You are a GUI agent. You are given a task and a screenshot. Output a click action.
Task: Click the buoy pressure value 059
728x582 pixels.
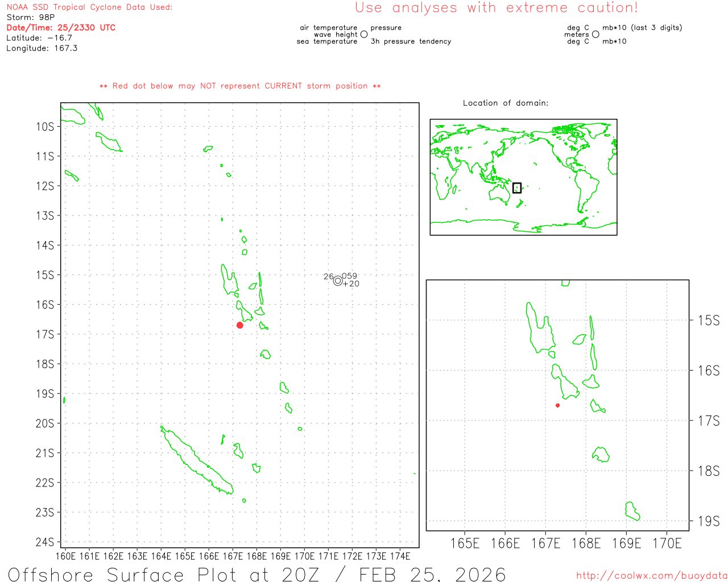[x=349, y=276]
